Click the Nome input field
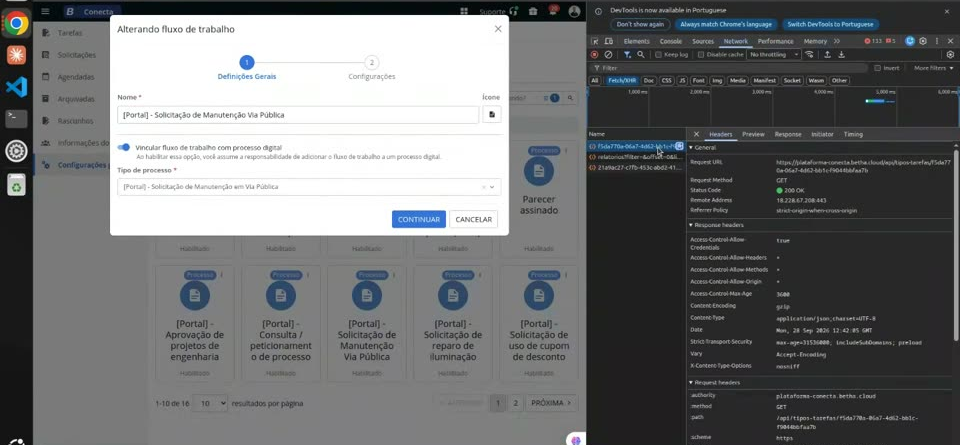Viewport: 960px width, 445px height. pos(298,114)
